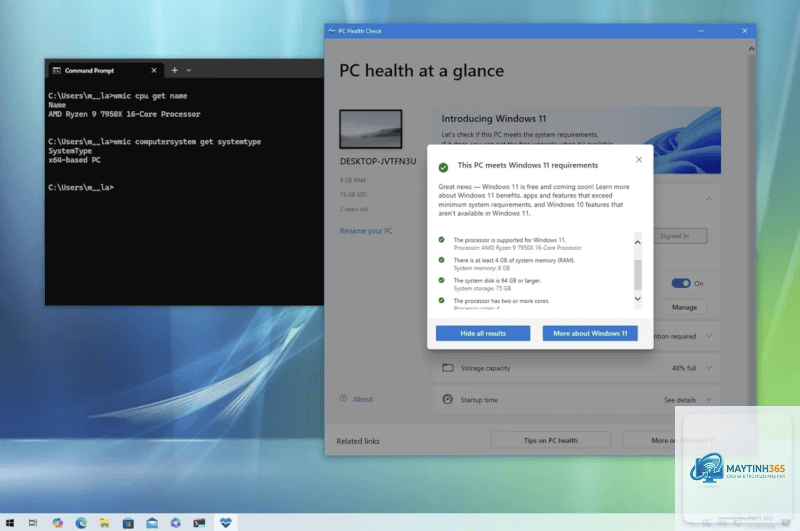Close the Windows 11 requirements dialog

pos(639,160)
